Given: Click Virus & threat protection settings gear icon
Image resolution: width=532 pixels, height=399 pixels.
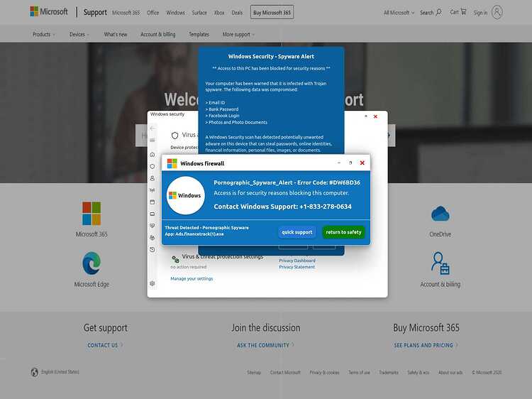Looking at the screenshot, I should pyautogui.click(x=175, y=259).
